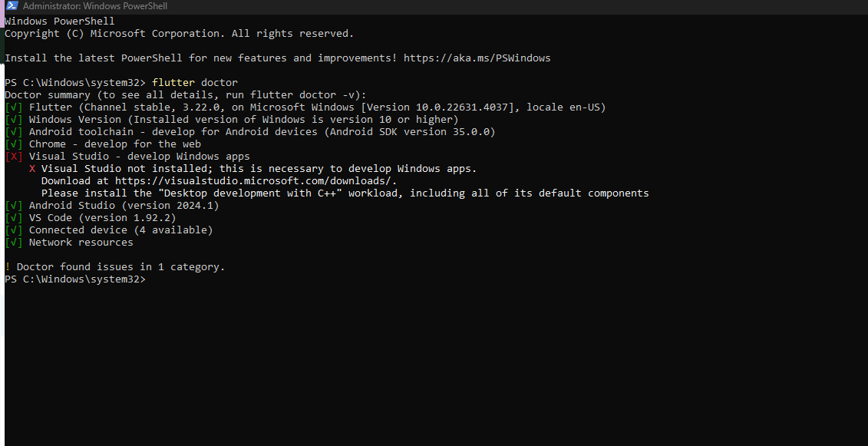Click the PowerShell icon in the title bar
The image size is (868, 446).
[x=11, y=6]
